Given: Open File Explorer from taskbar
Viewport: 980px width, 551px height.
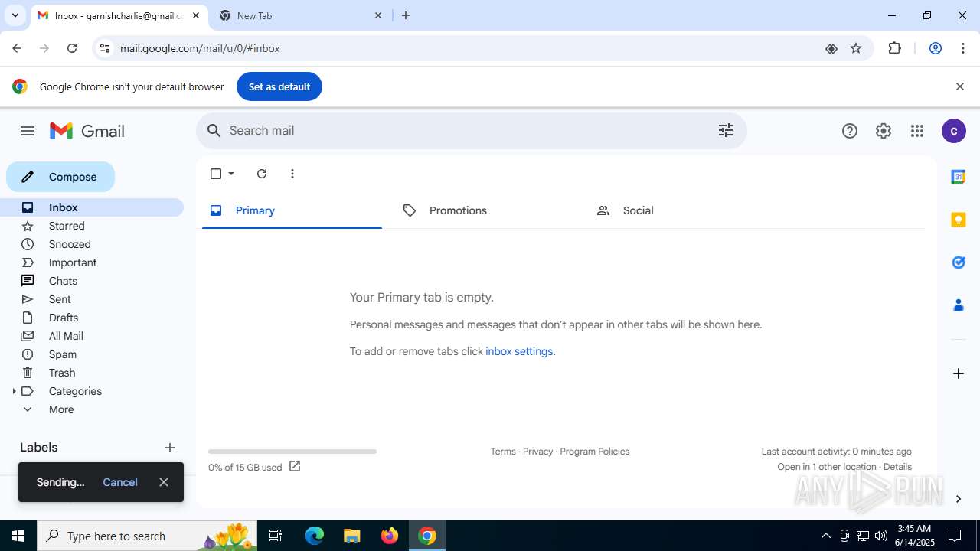Looking at the screenshot, I should 351,536.
